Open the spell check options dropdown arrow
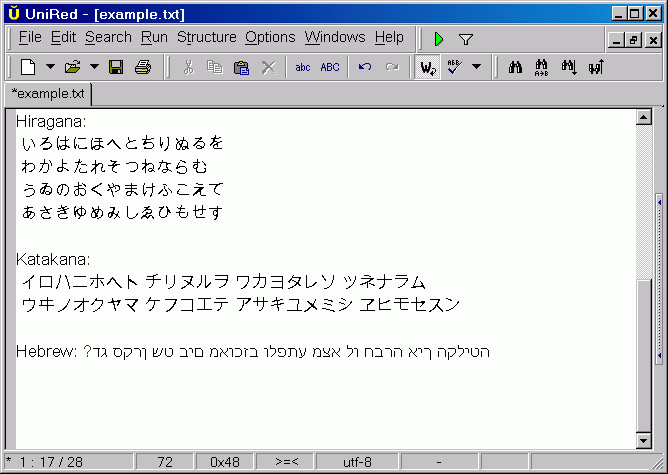The image size is (668, 474). pyautogui.click(x=476, y=67)
